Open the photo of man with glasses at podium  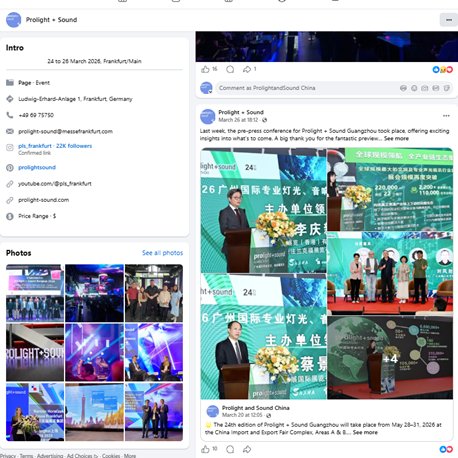pyautogui.click(x=263, y=210)
